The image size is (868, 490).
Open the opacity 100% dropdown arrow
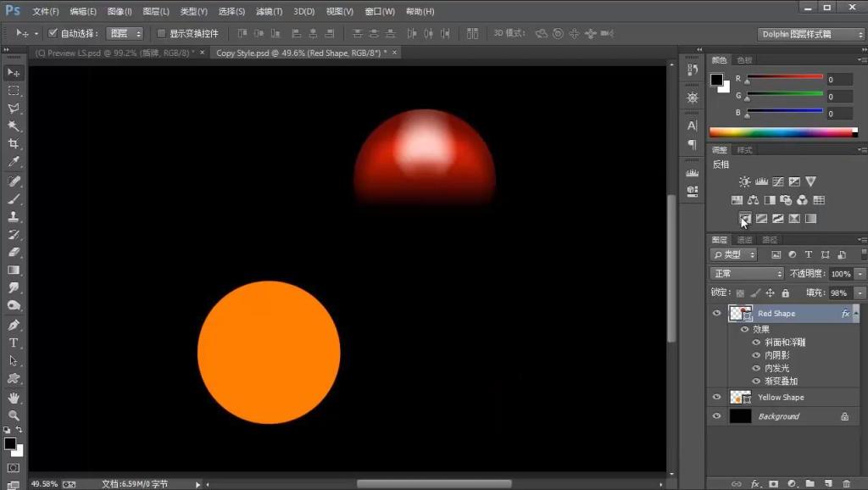click(x=860, y=274)
